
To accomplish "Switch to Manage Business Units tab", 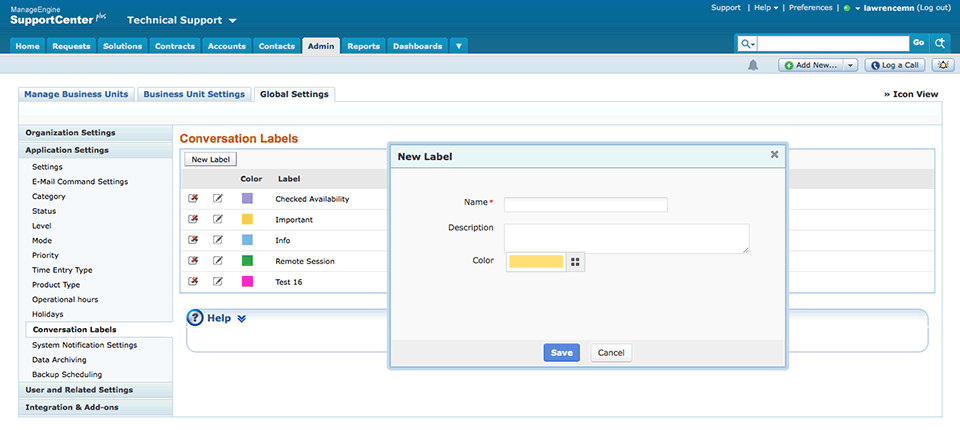I will point(76,94).
